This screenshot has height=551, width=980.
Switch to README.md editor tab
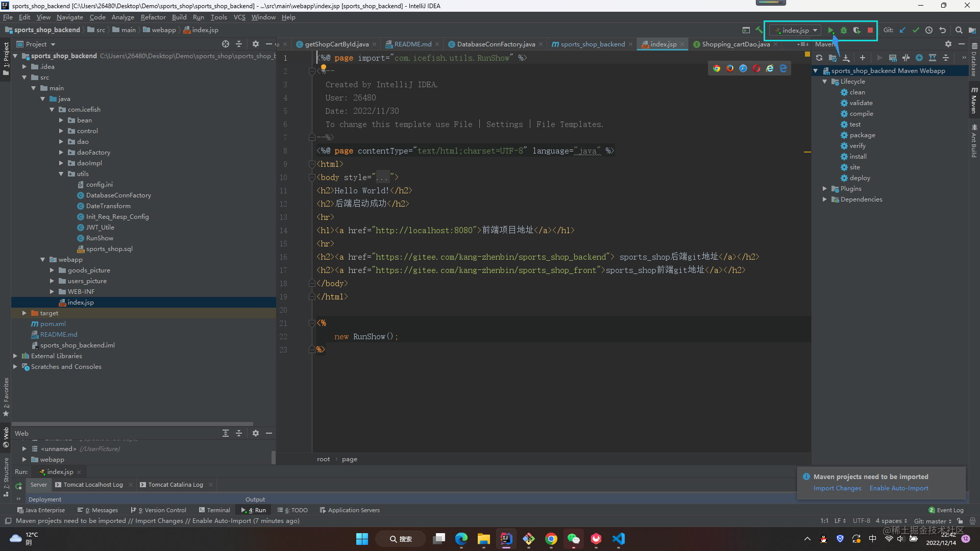coord(412,44)
